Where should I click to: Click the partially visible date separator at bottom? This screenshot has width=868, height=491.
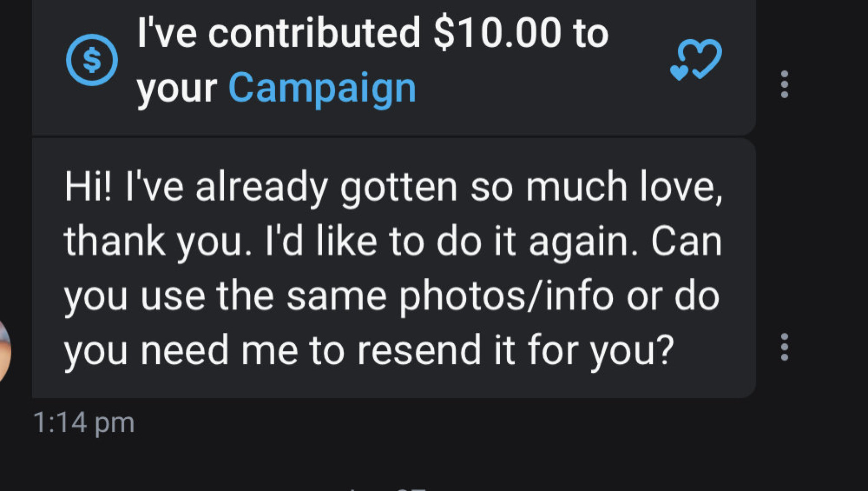pos(386,488)
